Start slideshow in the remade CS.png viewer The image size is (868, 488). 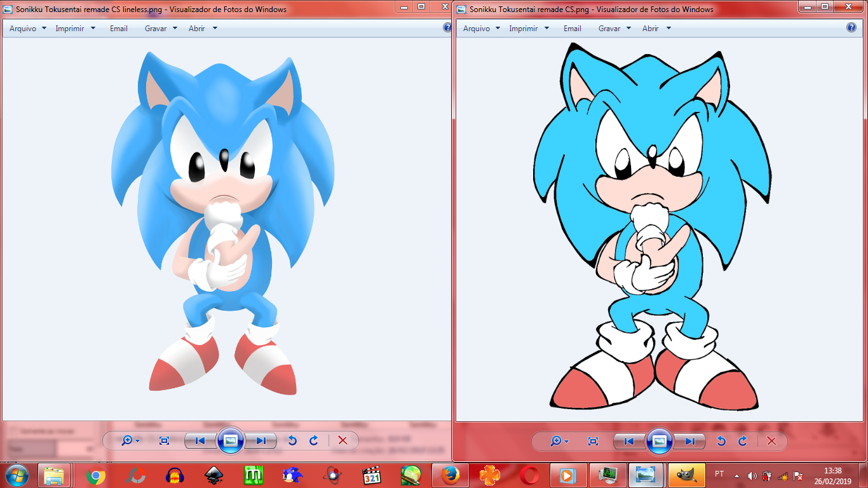[660, 441]
